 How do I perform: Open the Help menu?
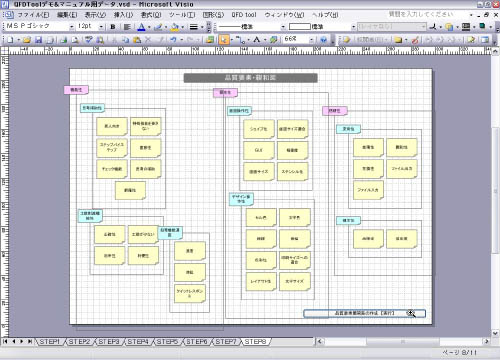tap(325, 15)
